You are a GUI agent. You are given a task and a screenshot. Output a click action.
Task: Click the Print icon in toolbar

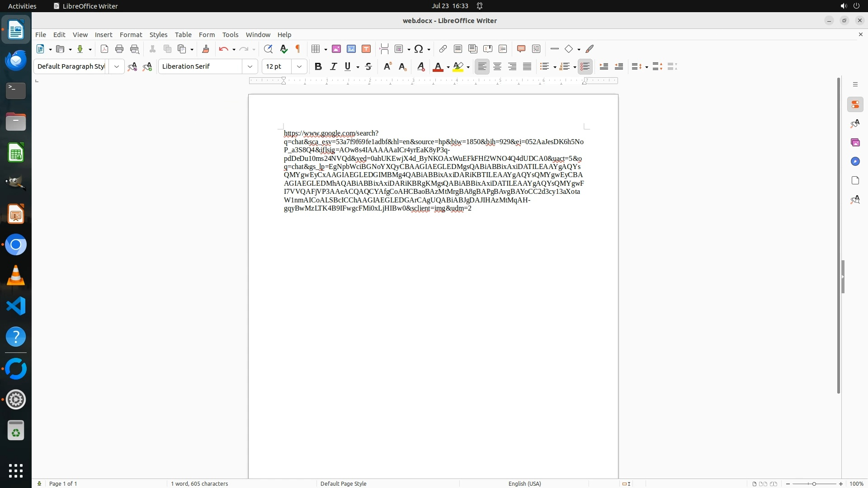(119, 49)
